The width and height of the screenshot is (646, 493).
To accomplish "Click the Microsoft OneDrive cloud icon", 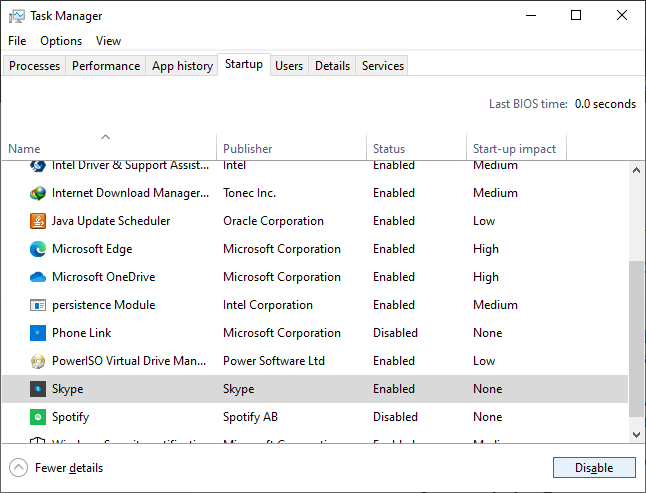I will [38, 277].
